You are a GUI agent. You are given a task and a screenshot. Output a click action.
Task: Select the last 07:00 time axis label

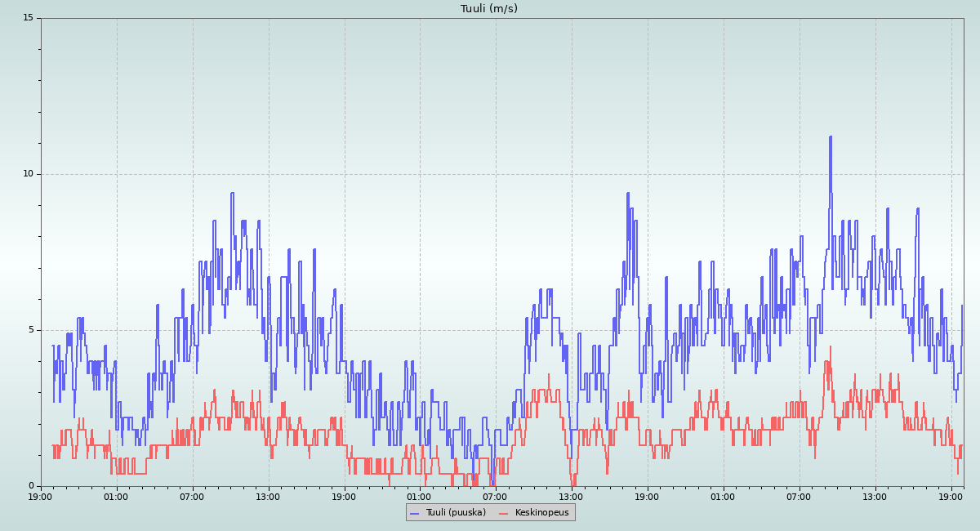click(x=799, y=497)
